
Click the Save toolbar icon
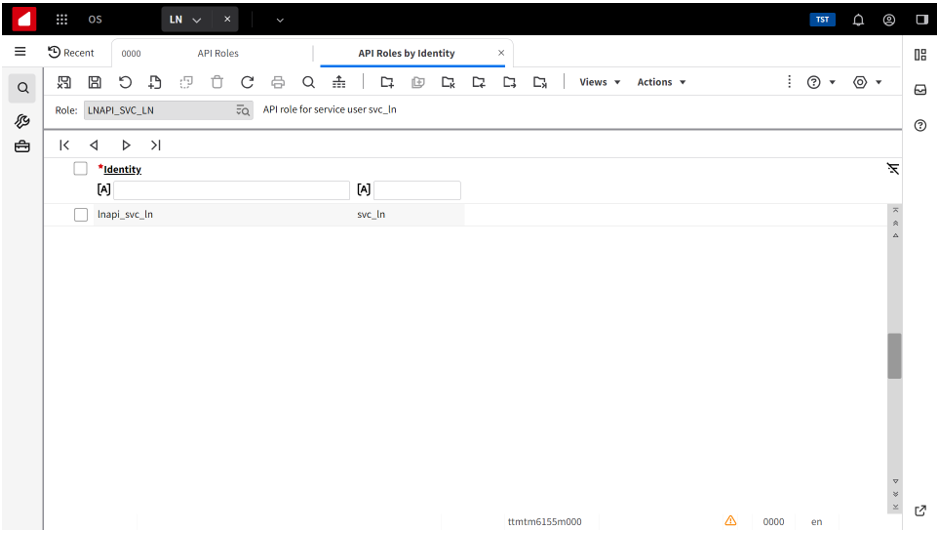click(x=95, y=82)
